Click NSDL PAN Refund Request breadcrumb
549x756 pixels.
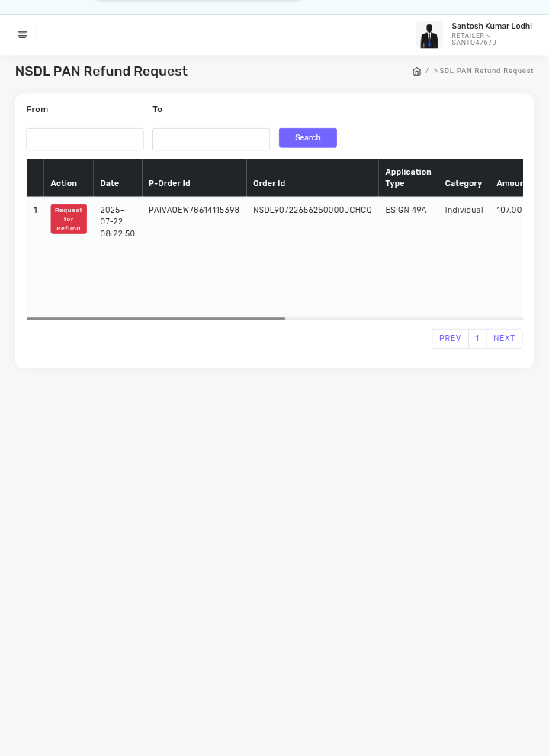[483, 71]
